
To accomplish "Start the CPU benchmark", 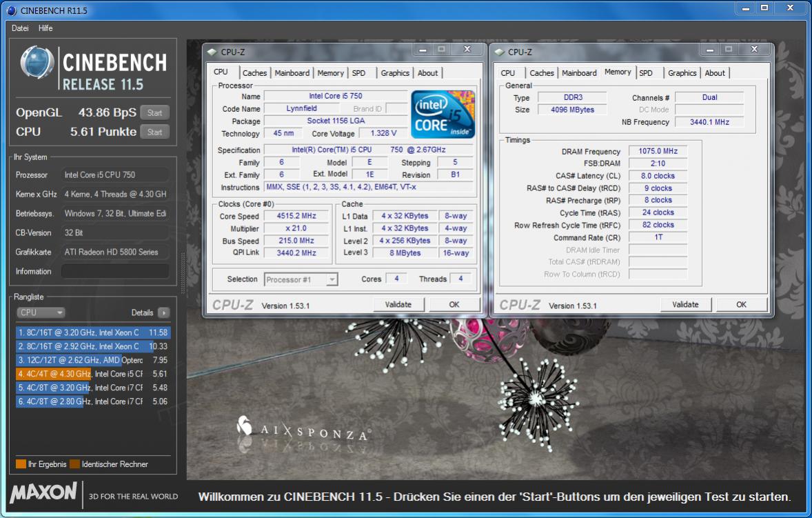I will (x=154, y=132).
